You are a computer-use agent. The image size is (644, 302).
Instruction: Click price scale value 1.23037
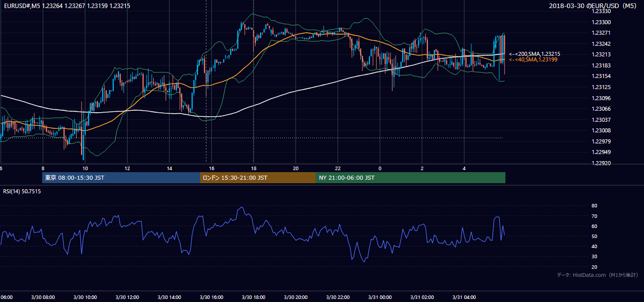point(601,120)
